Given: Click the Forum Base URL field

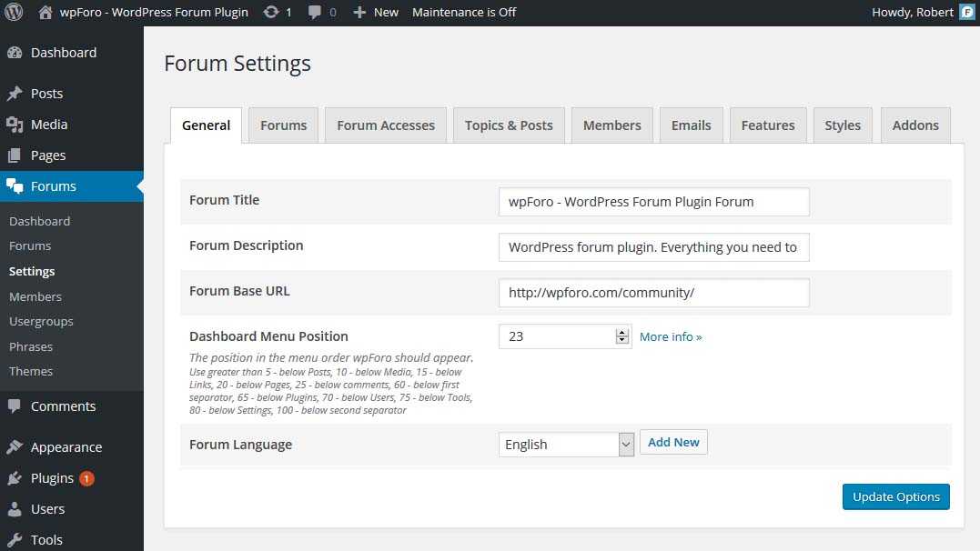Looking at the screenshot, I should (x=653, y=293).
